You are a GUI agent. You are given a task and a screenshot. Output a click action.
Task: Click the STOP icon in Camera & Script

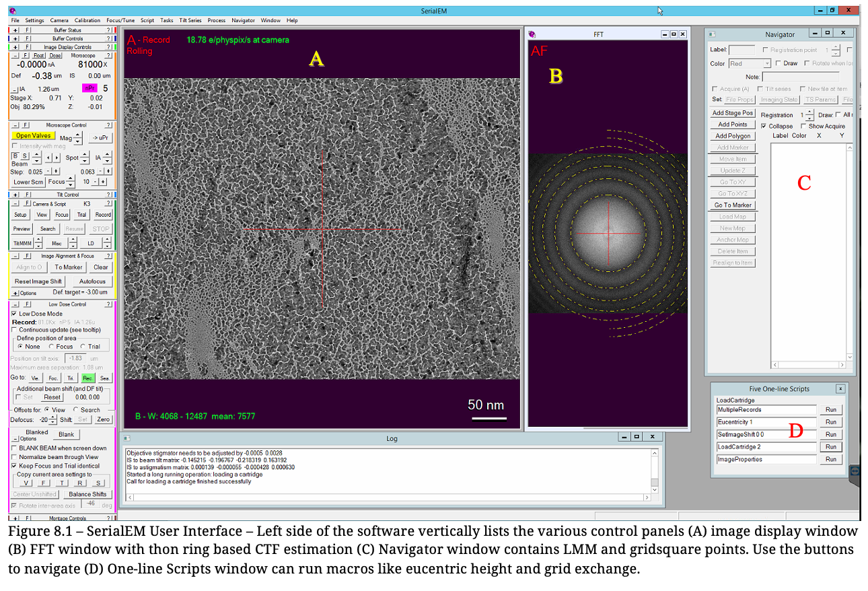tap(100, 228)
